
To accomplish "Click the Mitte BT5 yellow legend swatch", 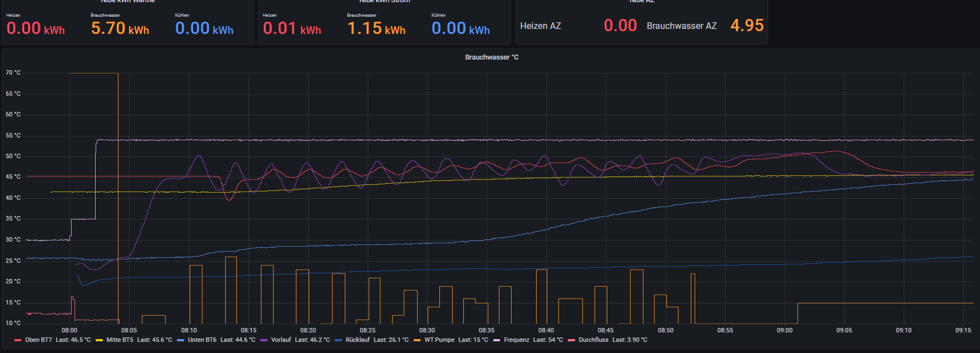I will [x=99, y=340].
